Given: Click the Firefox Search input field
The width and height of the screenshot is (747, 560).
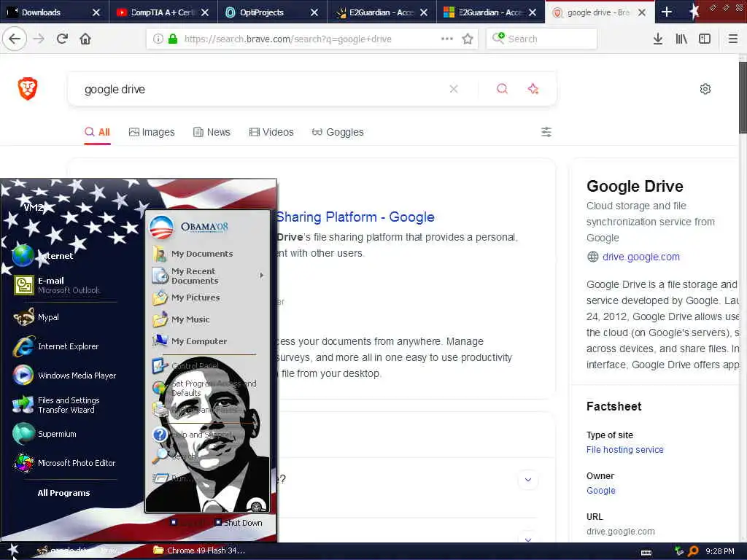Looking at the screenshot, I should point(541,39).
